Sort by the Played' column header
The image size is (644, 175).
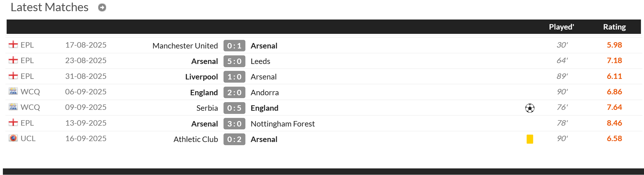(561, 27)
